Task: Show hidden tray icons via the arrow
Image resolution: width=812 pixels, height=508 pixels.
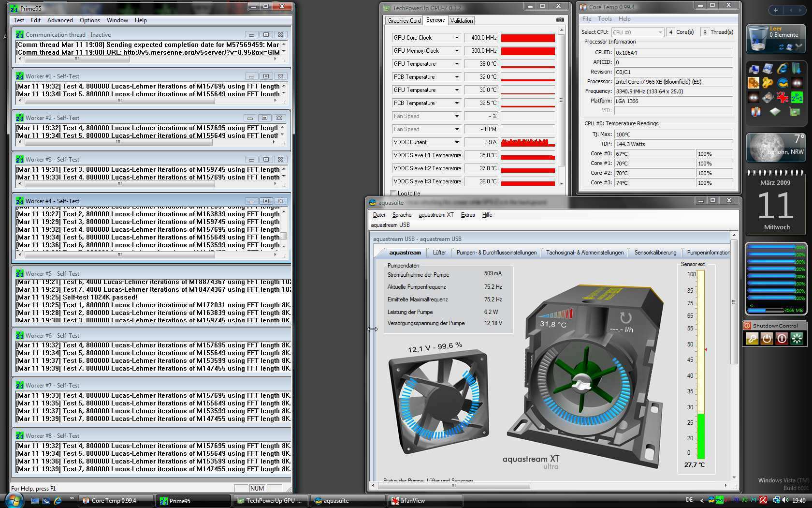Action: (x=702, y=500)
